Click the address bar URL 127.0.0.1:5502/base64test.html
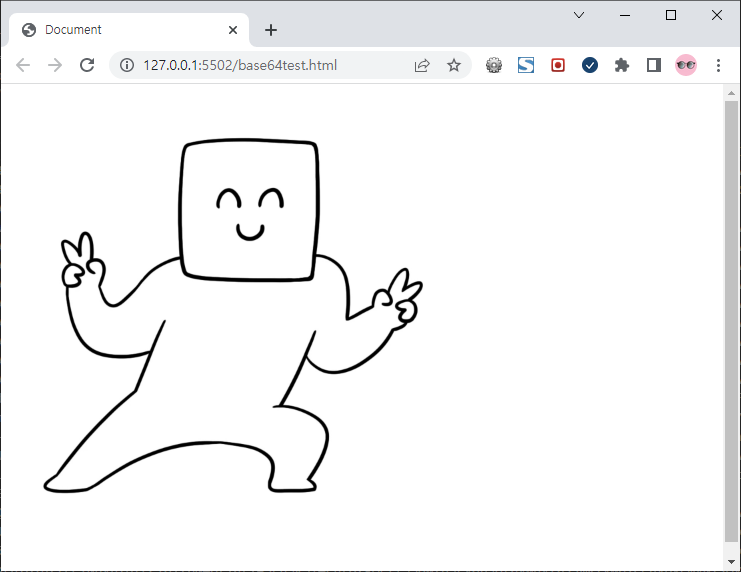Image resolution: width=741 pixels, height=572 pixels. pyautogui.click(x=240, y=65)
